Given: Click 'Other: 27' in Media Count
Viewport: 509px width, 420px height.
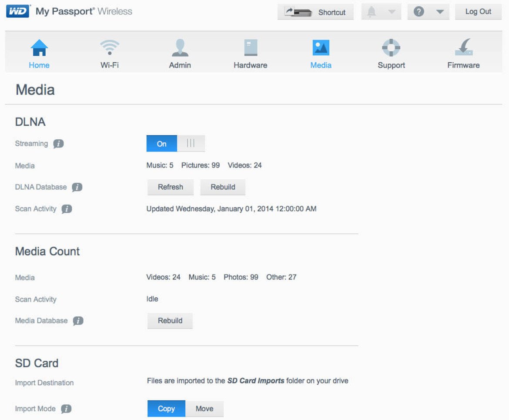Looking at the screenshot, I should 281,277.
